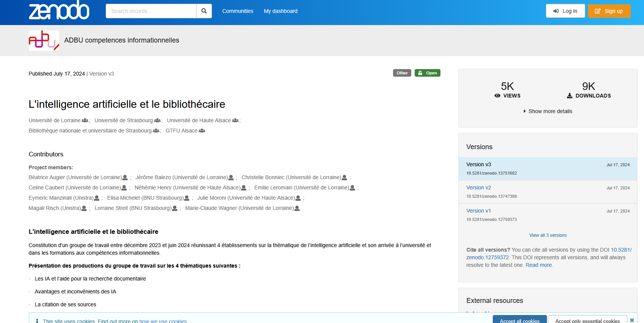The width and height of the screenshot is (644, 323).
Task: Click the person icon beside Elisa Michelet
Action: (187, 198)
